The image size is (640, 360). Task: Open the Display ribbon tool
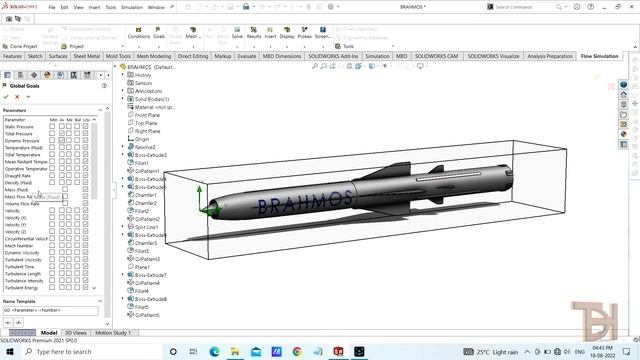287,33
